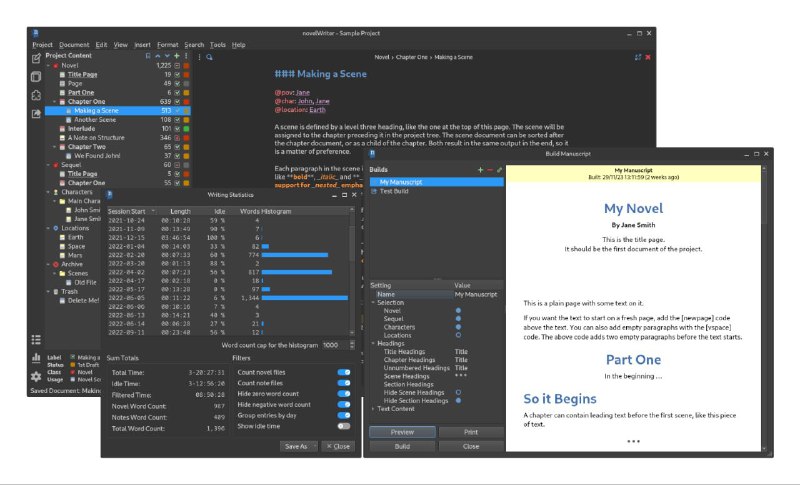Click the Preview button in Build Manuscript

tap(402, 432)
